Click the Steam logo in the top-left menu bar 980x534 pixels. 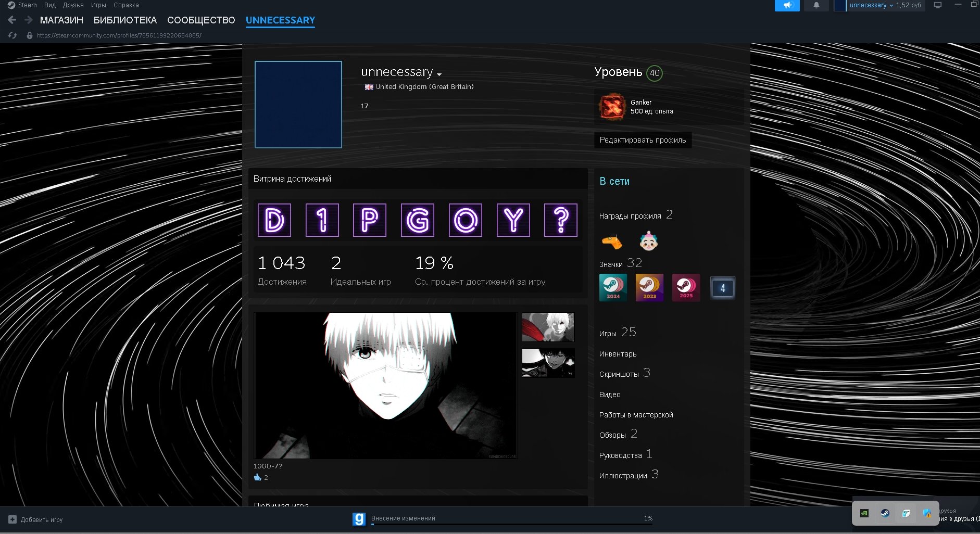coord(11,5)
